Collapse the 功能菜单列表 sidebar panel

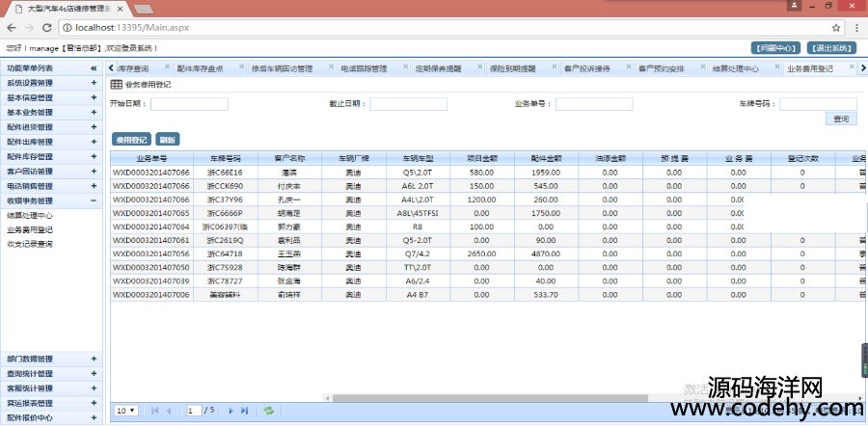coord(94,68)
